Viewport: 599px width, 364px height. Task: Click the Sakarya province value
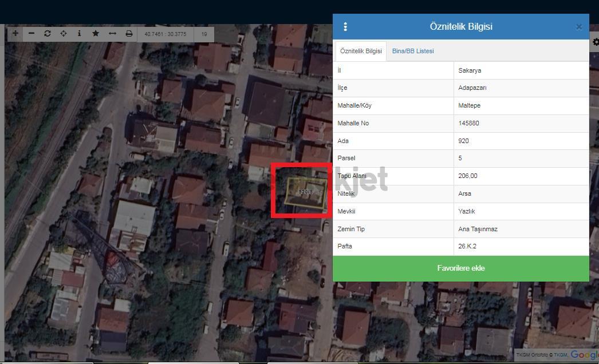(470, 70)
